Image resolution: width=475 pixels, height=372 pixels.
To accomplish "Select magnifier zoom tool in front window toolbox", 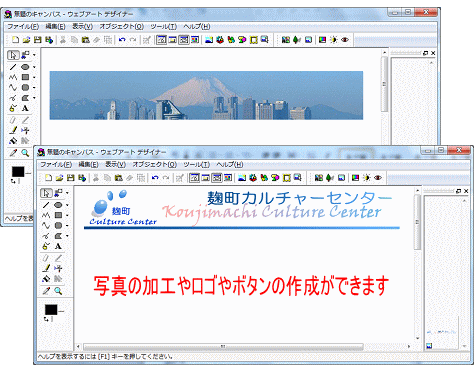I will (58, 291).
